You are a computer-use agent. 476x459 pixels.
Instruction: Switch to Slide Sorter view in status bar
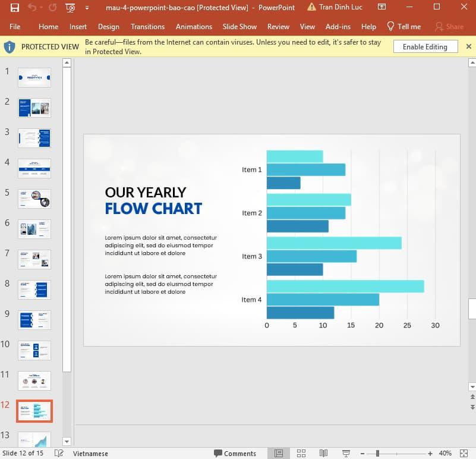click(301, 453)
